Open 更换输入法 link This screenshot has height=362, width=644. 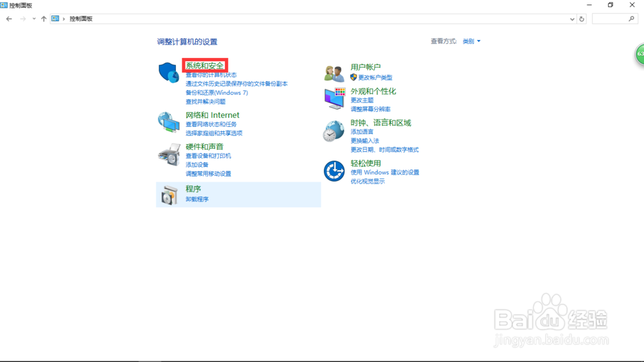pos(365,141)
